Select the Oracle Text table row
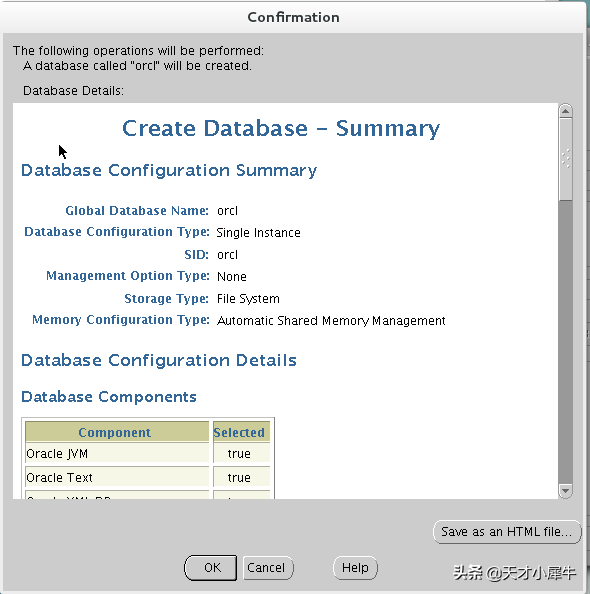Image resolution: width=590 pixels, height=594 pixels. pyautogui.click(x=148, y=477)
